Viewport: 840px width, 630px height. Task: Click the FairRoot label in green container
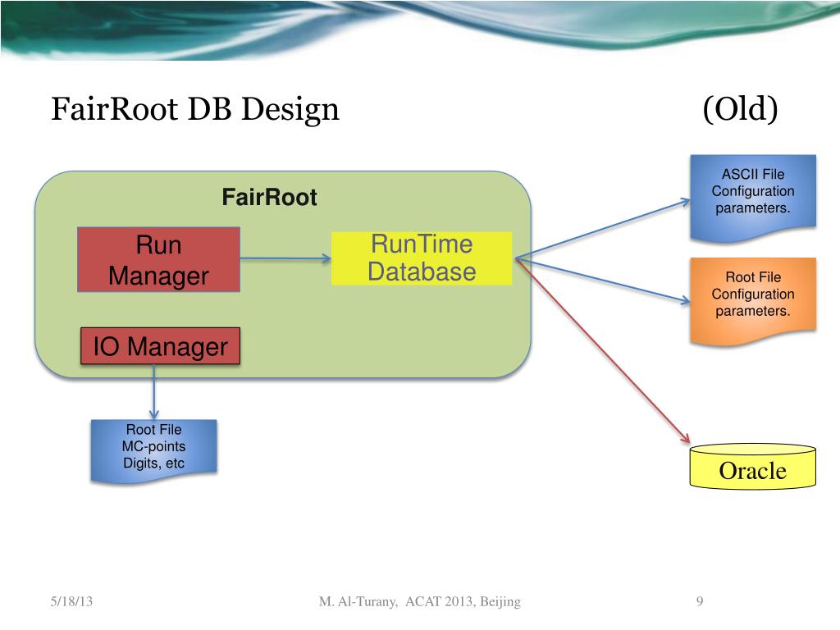tap(269, 197)
